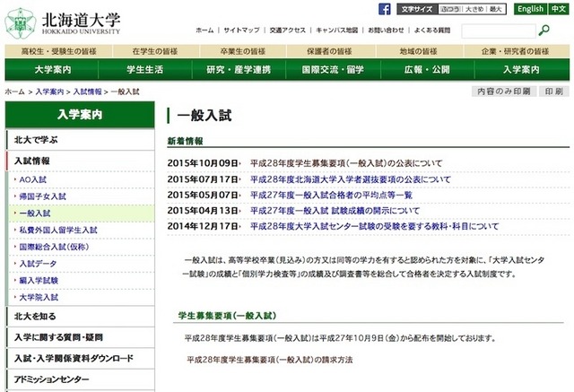Open the ホーム link in top utility bar
574x392 pixels.
click(x=204, y=30)
